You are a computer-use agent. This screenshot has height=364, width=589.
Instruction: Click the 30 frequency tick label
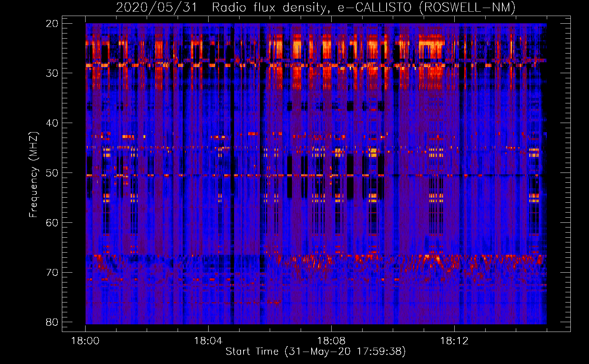click(x=52, y=73)
